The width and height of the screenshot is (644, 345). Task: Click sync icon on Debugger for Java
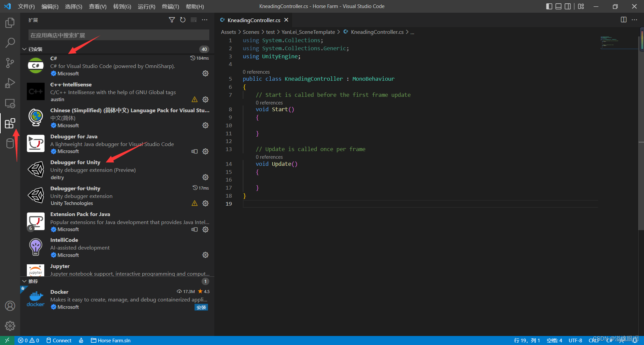tap(195, 151)
